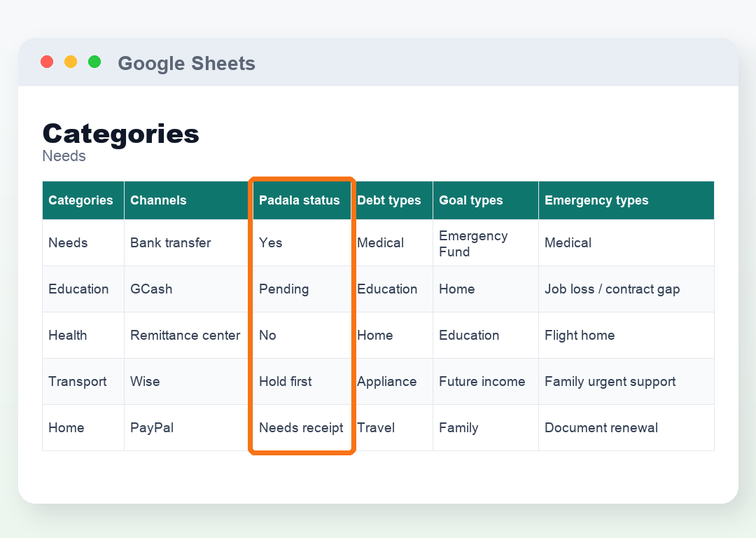This screenshot has width=756, height=538.
Task: Click the large Categories page heading
Action: click(x=120, y=133)
